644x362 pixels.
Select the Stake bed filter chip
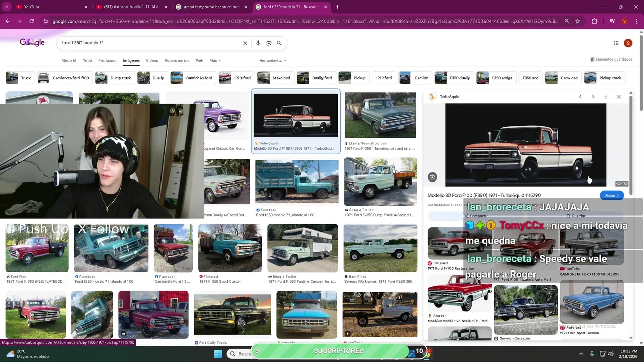point(275,78)
